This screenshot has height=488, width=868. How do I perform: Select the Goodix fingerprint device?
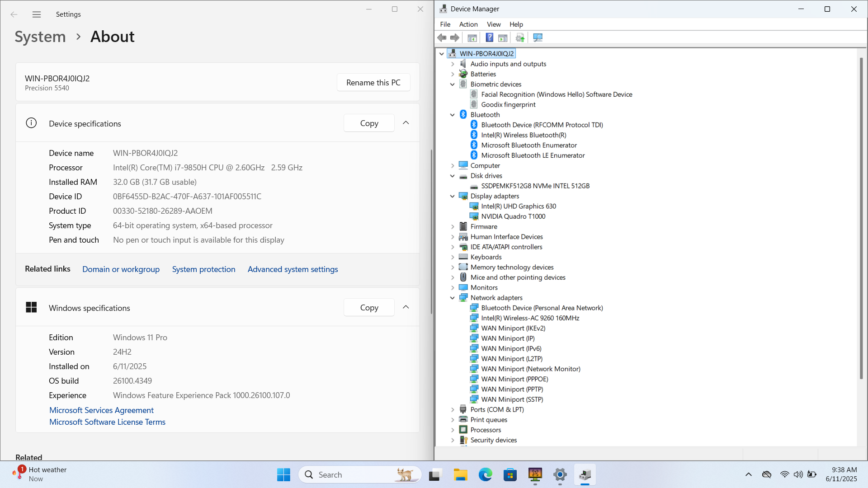pyautogui.click(x=508, y=104)
